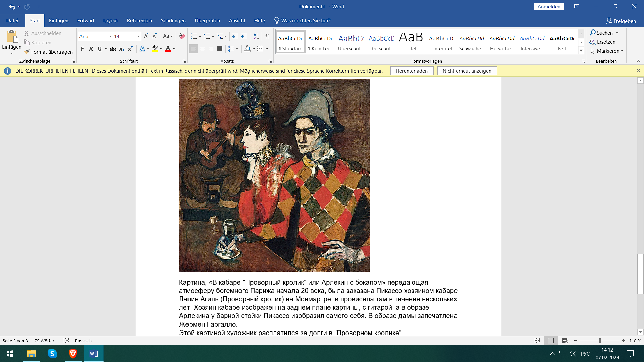Open the Arial font name dropdown

click(x=110, y=36)
